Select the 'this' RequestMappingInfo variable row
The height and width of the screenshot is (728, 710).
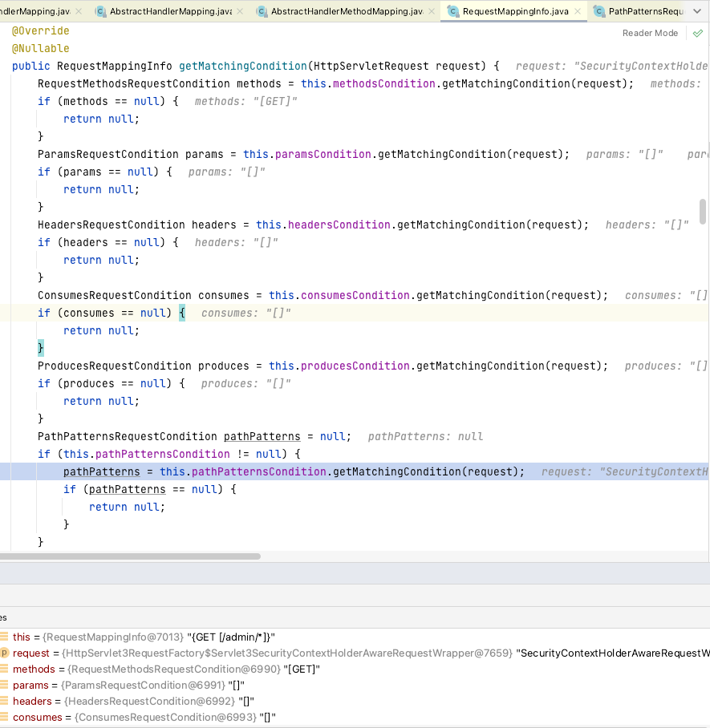pyautogui.click(x=144, y=637)
